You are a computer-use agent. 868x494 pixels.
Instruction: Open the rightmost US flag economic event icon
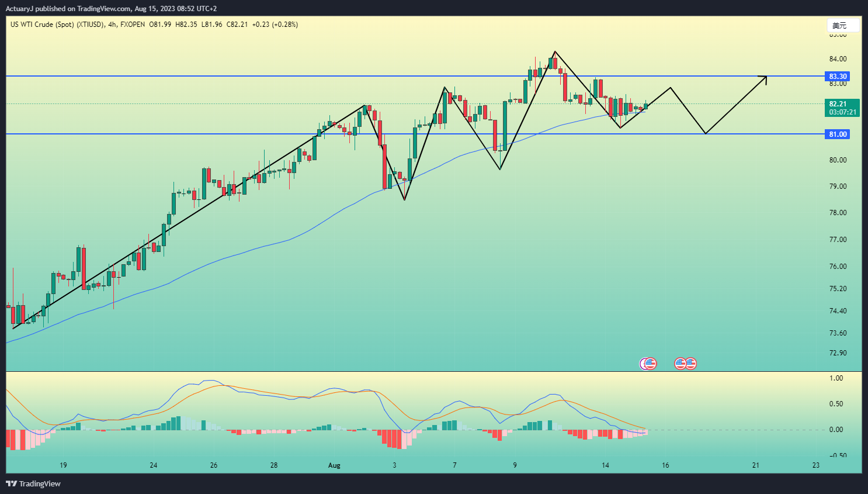pos(691,364)
